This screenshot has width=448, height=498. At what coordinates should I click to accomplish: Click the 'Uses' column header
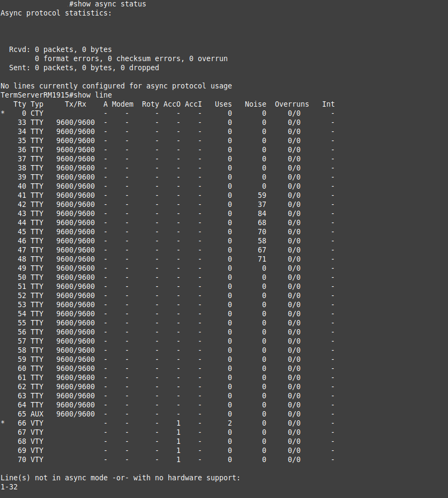pyautogui.click(x=223, y=105)
